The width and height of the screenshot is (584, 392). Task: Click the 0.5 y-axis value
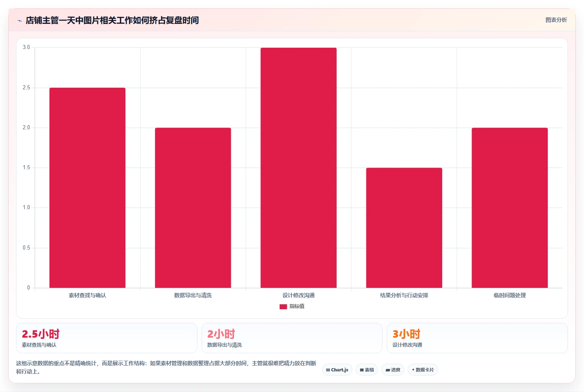coord(26,248)
